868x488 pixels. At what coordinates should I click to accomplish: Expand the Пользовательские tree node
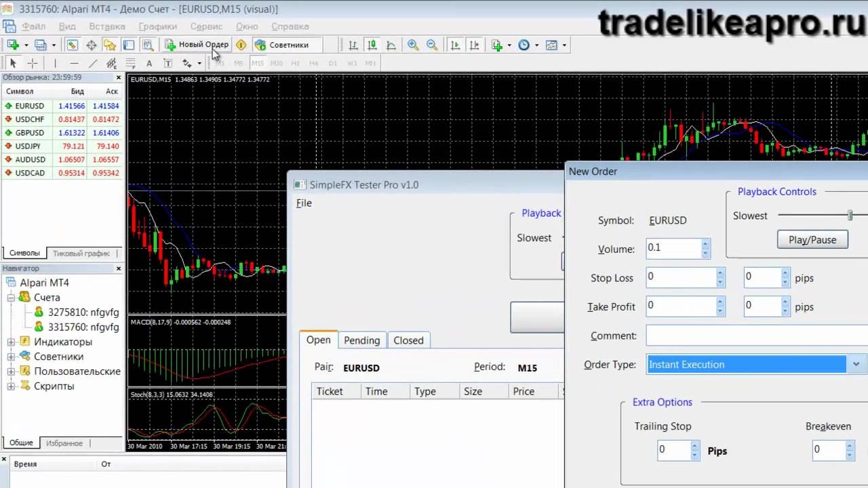(11, 371)
